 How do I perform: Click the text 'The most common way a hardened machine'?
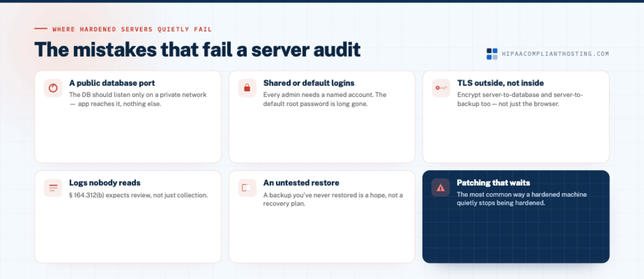(x=522, y=199)
